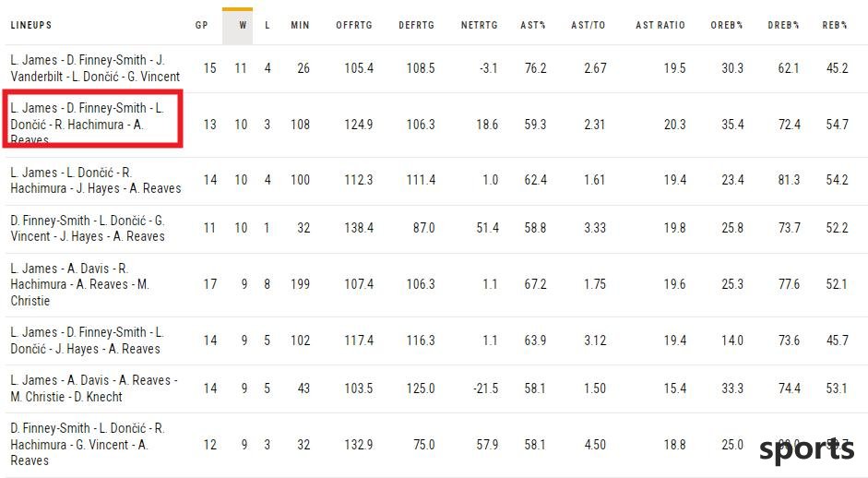Sort by AST/TO column header
Viewport: 868px width, 478px height.
click(589, 26)
